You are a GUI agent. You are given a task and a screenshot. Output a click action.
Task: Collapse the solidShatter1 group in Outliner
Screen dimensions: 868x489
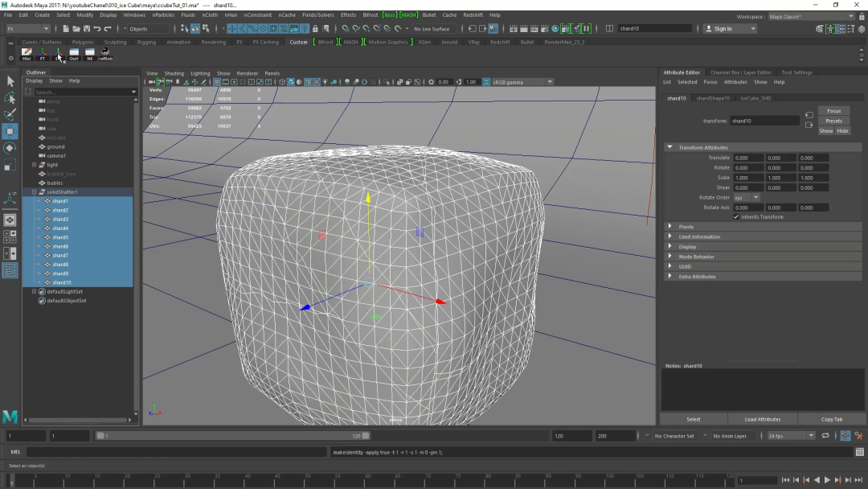click(x=34, y=192)
